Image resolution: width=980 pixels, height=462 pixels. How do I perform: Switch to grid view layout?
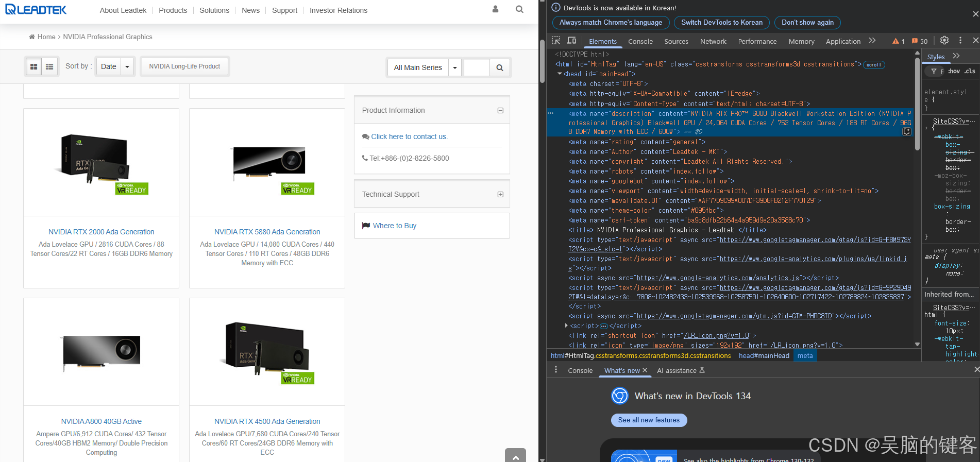(x=34, y=66)
